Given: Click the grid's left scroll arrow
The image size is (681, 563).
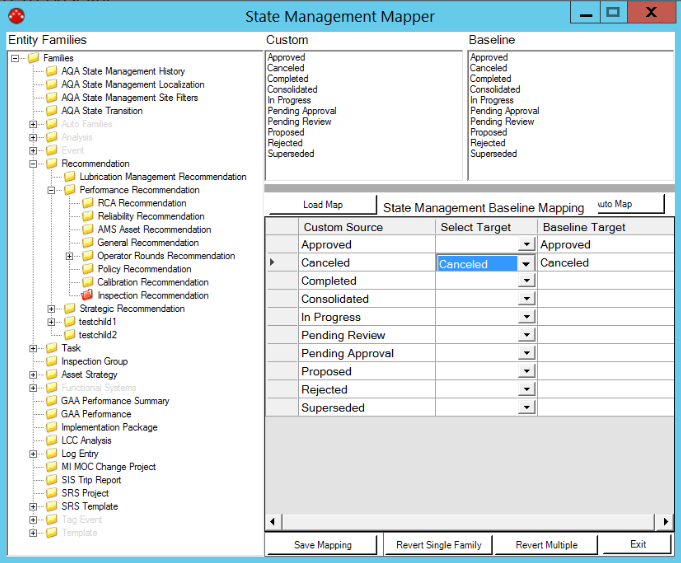Looking at the screenshot, I should pos(273,521).
